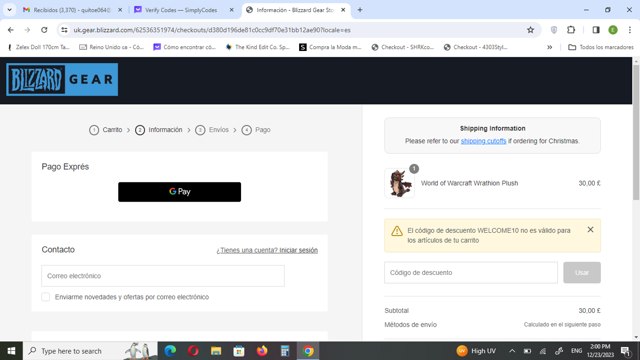Go to the Carrito checkout step
This screenshot has width=640, height=360.
[106, 130]
